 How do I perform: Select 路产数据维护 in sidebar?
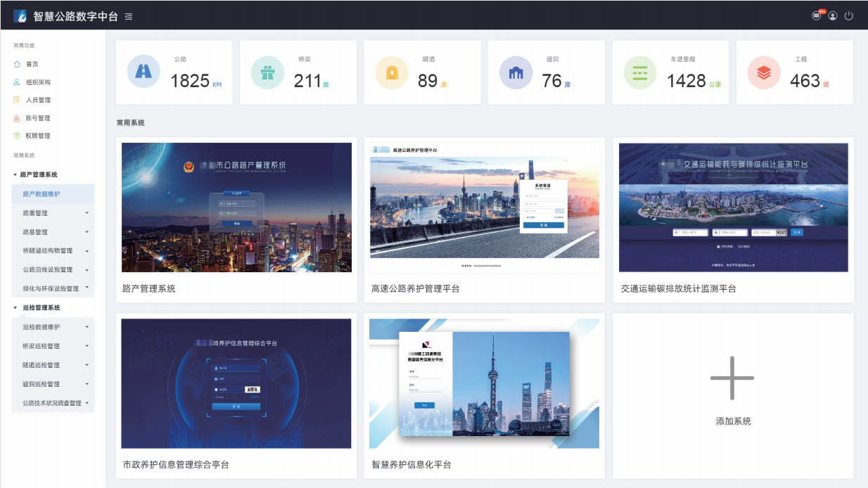click(x=42, y=194)
